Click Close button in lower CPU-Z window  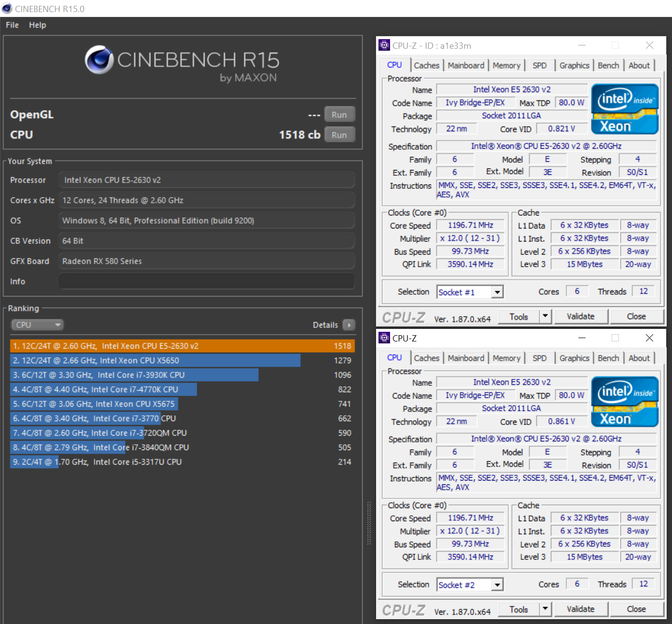click(x=636, y=609)
